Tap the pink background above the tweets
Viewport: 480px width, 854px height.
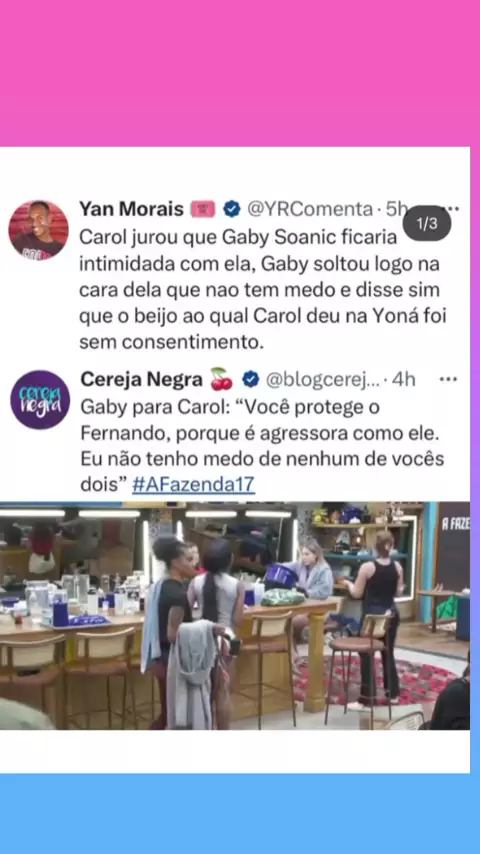click(x=240, y=73)
